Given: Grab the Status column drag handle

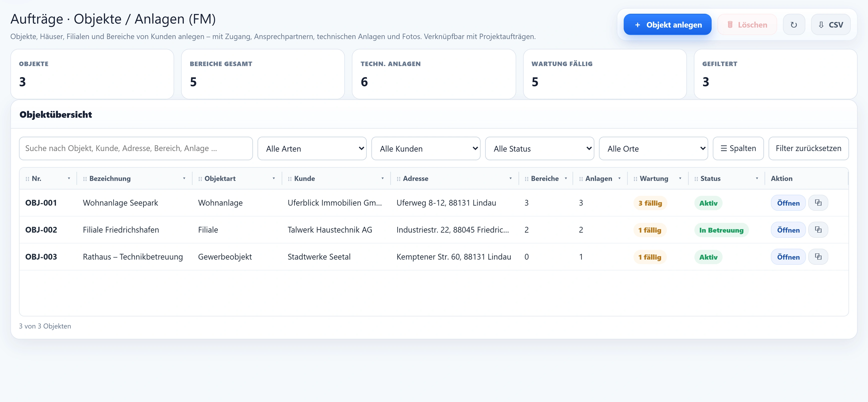Looking at the screenshot, I should (696, 179).
